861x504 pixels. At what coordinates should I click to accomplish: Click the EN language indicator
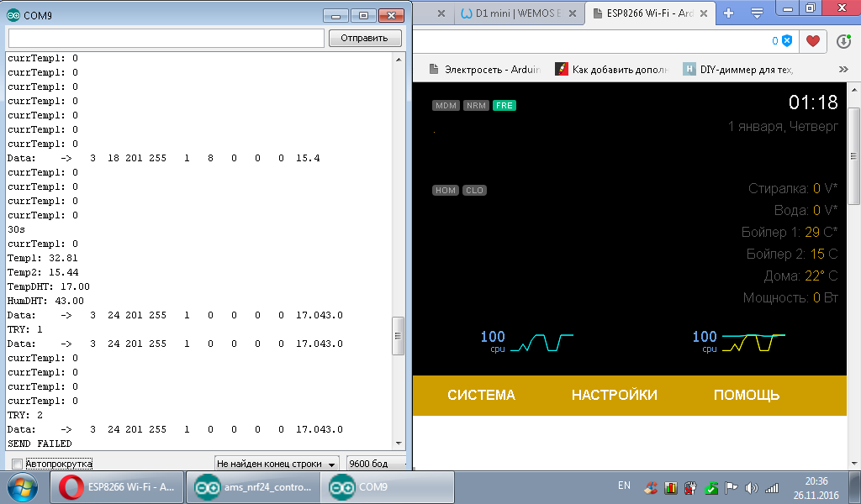coord(625,486)
